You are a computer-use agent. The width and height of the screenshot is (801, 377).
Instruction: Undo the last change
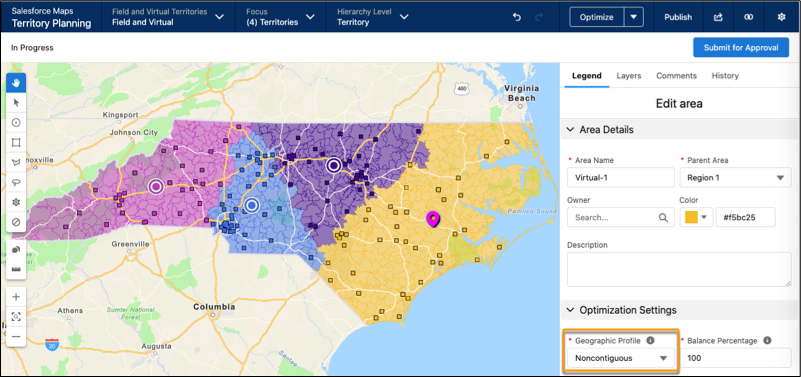tap(517, 17)
